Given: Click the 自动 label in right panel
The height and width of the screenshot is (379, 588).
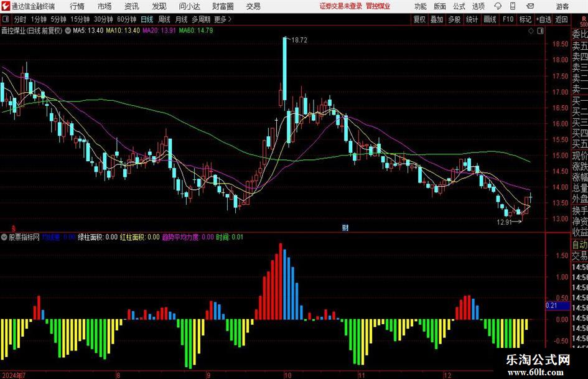Looking at the screenshot, I should pyautogui.click(x=580, y=245).
